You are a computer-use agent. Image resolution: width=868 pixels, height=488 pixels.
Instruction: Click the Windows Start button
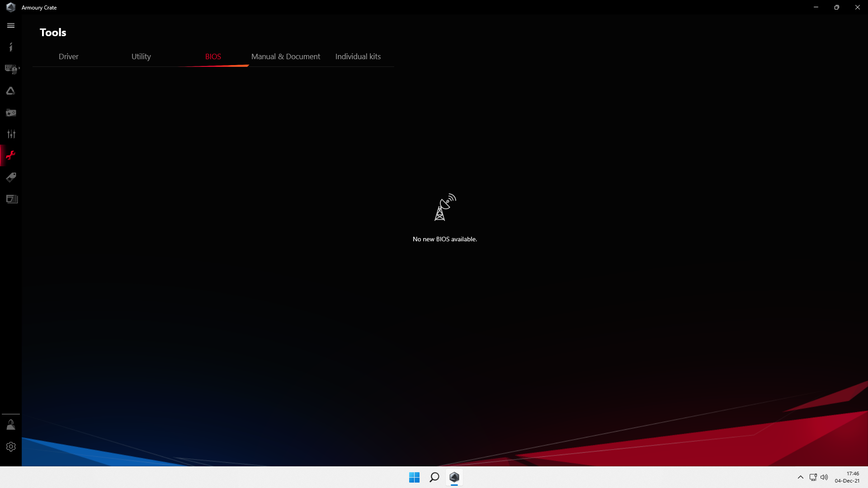click(x=414, y=477)
